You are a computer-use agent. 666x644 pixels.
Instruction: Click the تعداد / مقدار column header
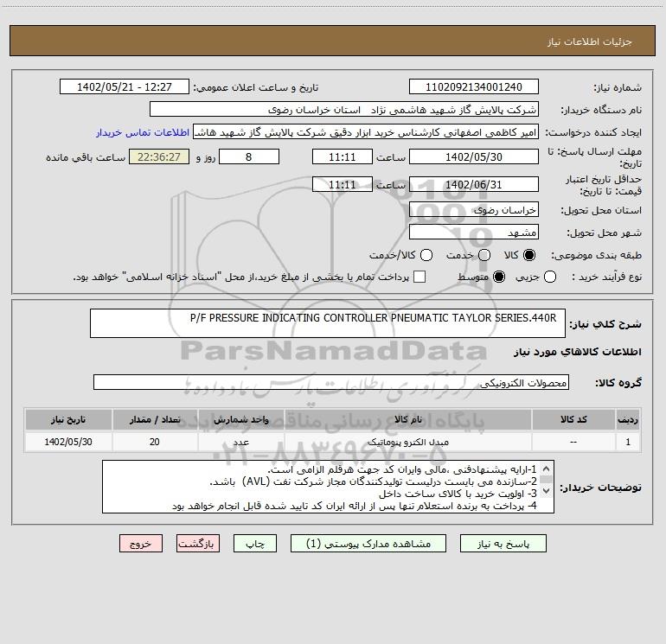tap(155, 419)
